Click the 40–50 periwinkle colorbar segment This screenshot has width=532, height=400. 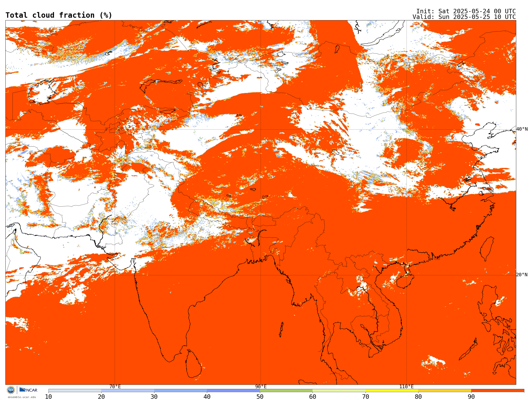tap(233, 391)
